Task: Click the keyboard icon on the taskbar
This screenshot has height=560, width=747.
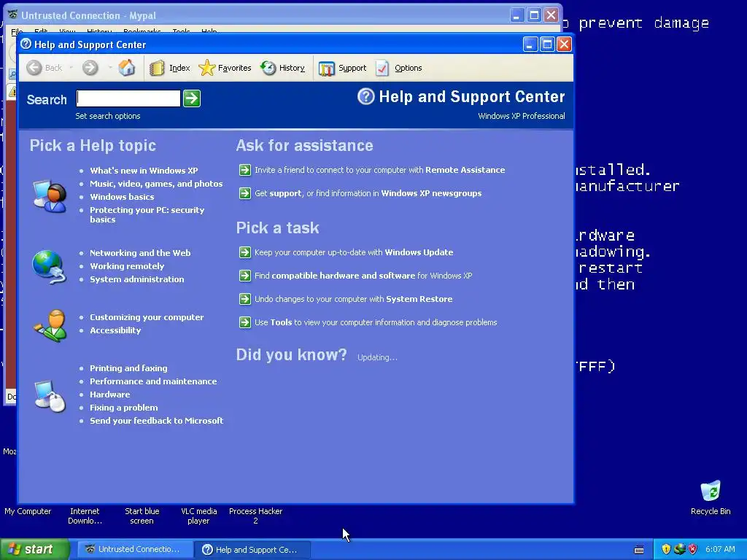Action: (639, 550)
